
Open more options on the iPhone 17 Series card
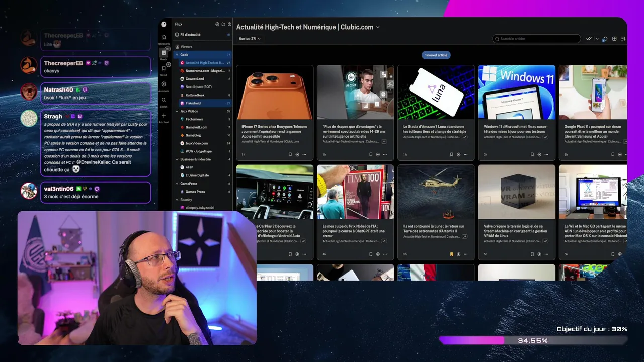(x=304, y=155)
